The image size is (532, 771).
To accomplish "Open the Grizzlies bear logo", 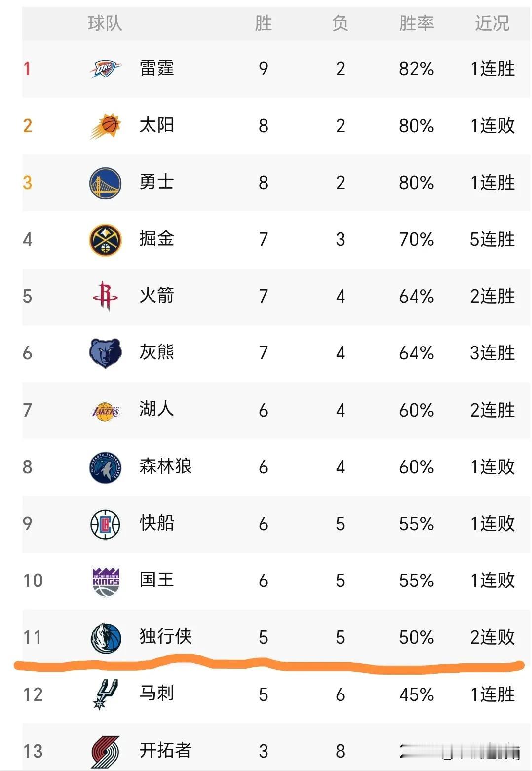I will pyautogui.click(x=105, y=353).
